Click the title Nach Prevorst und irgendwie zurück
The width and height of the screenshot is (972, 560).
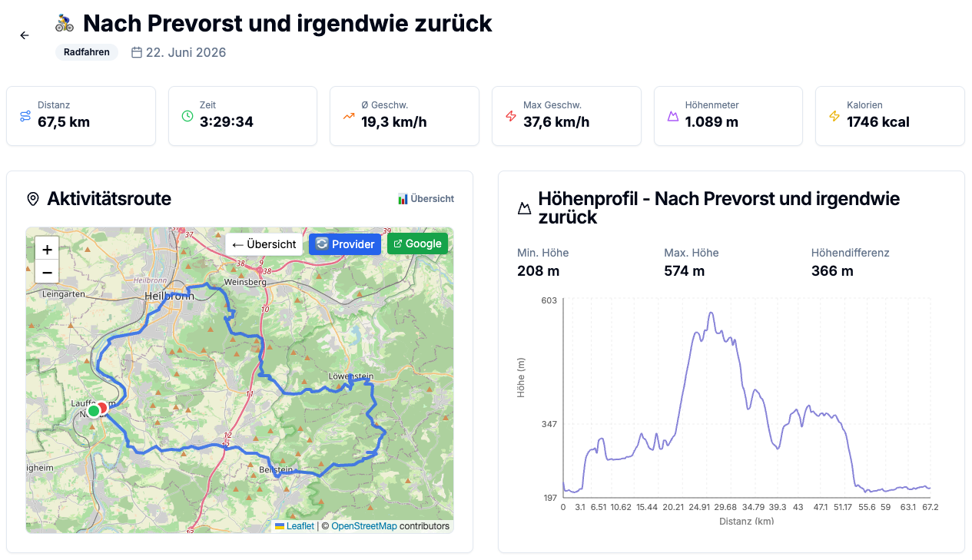point(287,23)
